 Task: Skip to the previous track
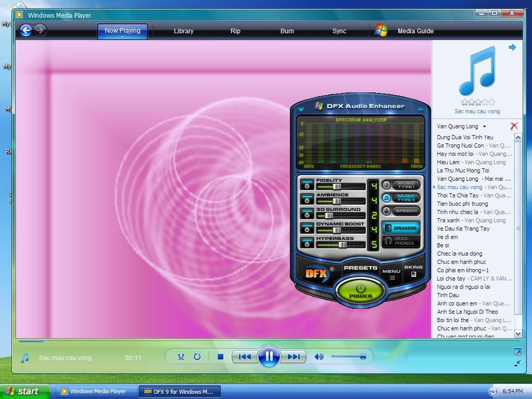(245, 356)
